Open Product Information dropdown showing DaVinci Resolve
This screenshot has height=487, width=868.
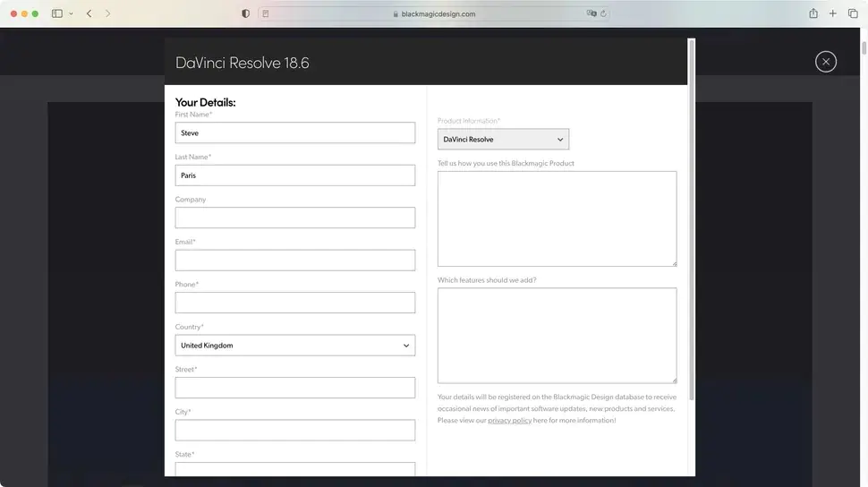(503, 139)
